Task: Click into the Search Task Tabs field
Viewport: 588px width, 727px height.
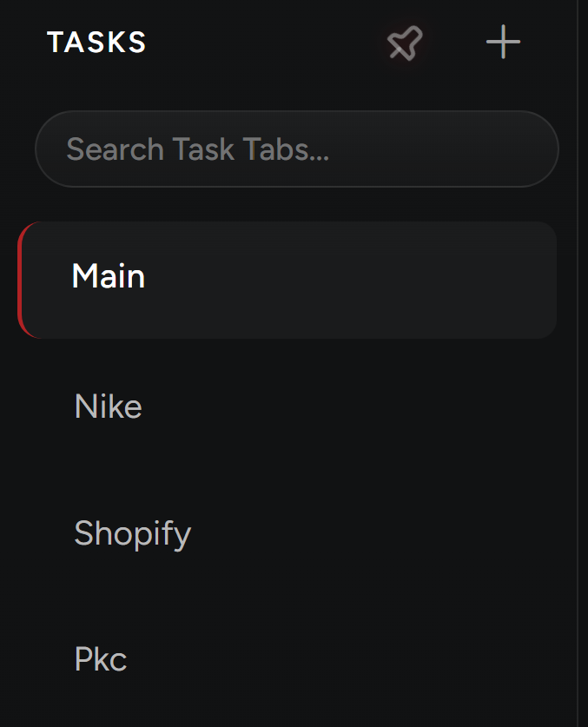Action: [296, 149]
